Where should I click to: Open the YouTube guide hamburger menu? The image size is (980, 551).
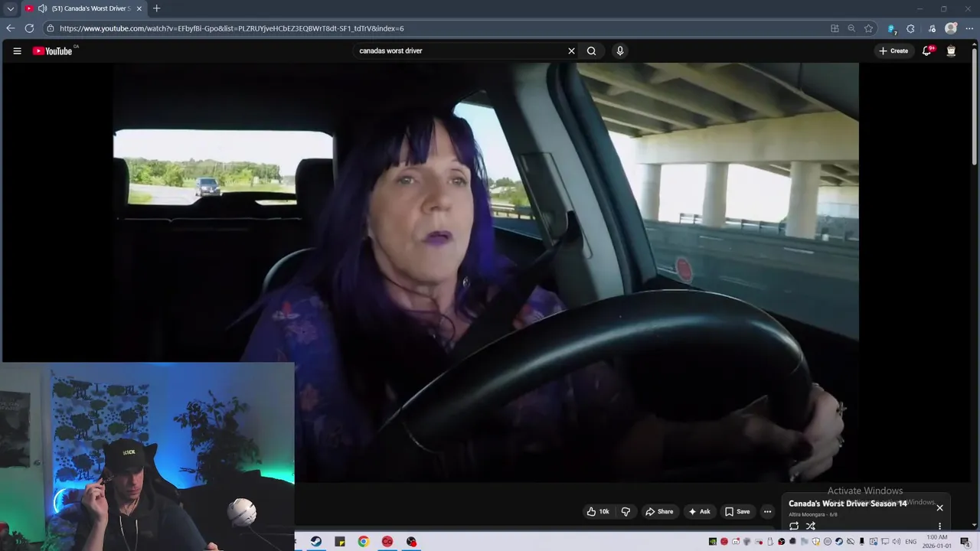[x=17, y=51]
